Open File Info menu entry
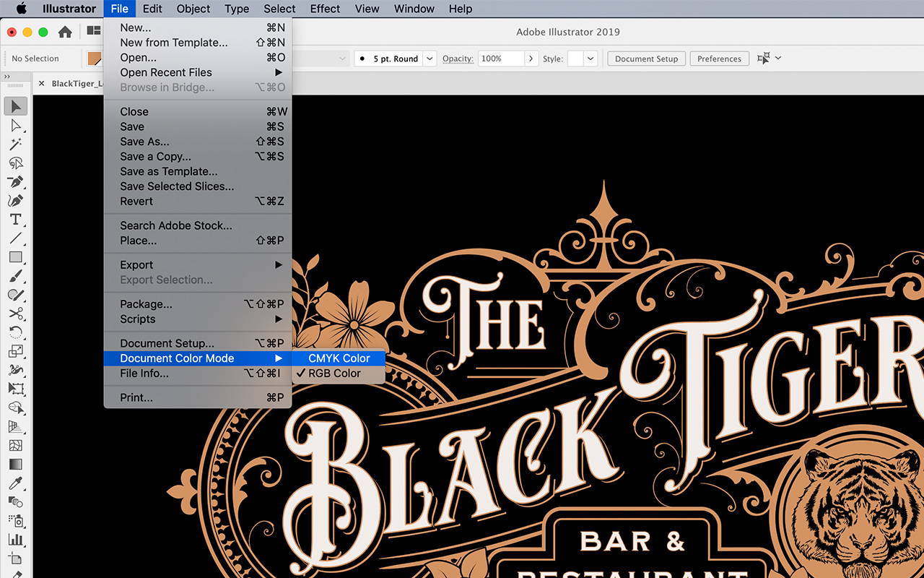Viewport: 924px width, 578px height. (x=198, y=374)
